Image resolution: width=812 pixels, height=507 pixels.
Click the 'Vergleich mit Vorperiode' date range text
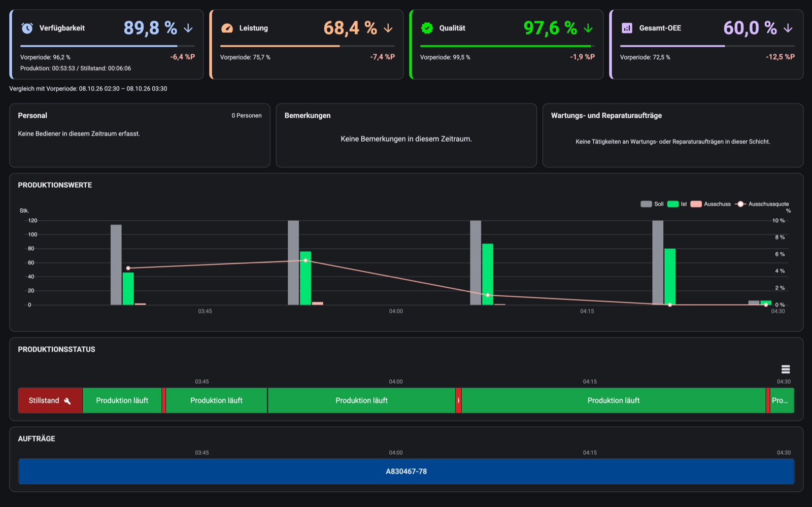pyautogui.click(x=88, y=89)
